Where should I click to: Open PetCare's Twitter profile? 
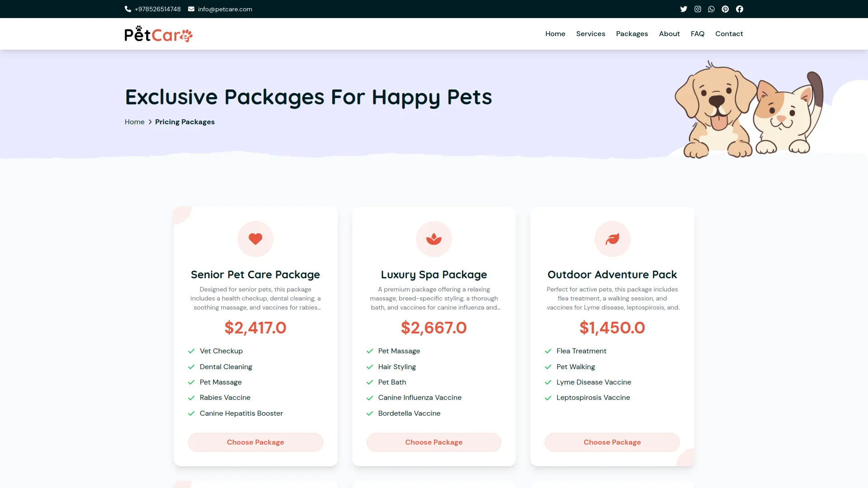[683, 9]
